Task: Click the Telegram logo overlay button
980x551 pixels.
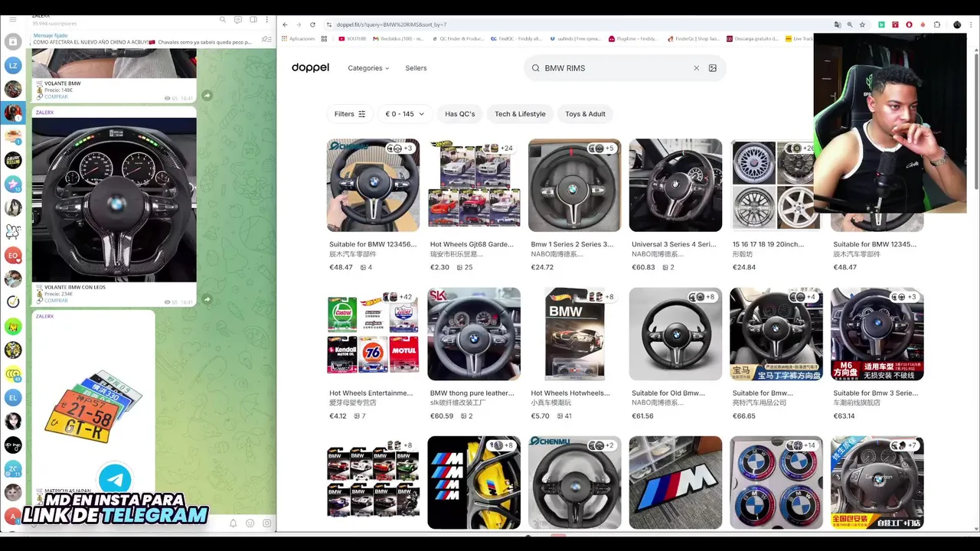Action: pyautogui.click(x=115, y=479)
